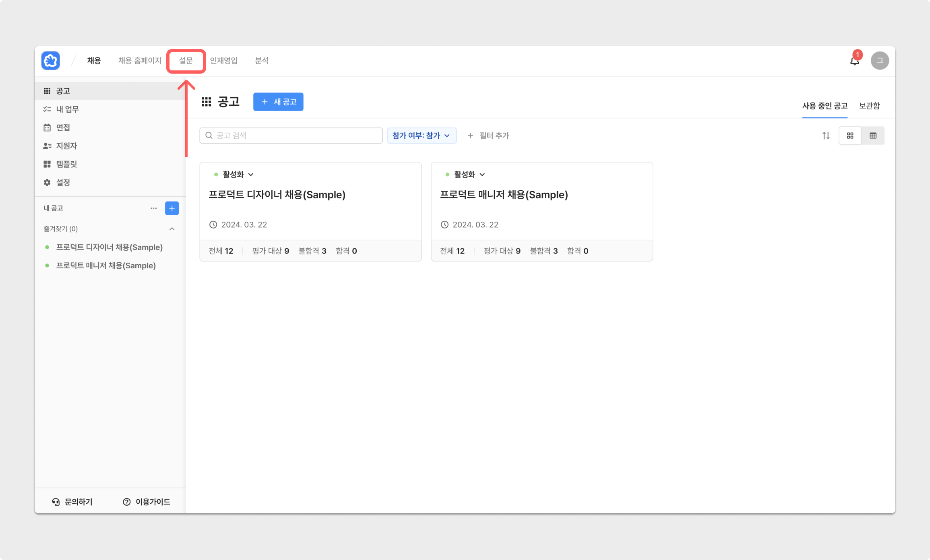This screenshot has width=930, height=560.
Task: Add a job with the sidebar plus icon
Action: [172, 208]
